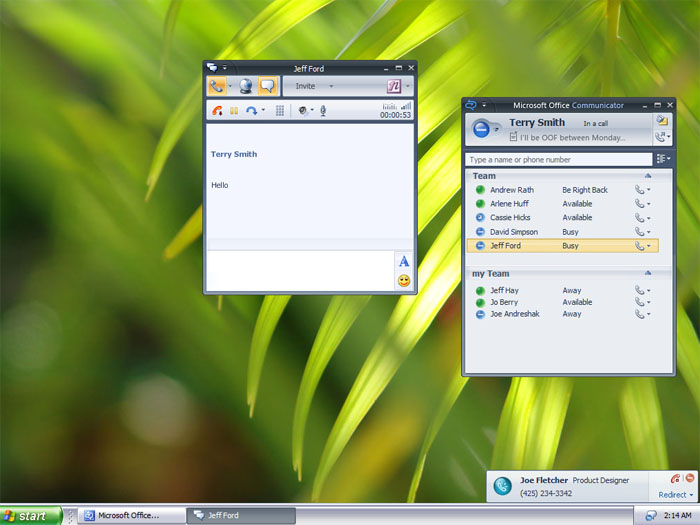
Task: Collapse the Team group
Action: pyautogui.click(x=648, y=176)
